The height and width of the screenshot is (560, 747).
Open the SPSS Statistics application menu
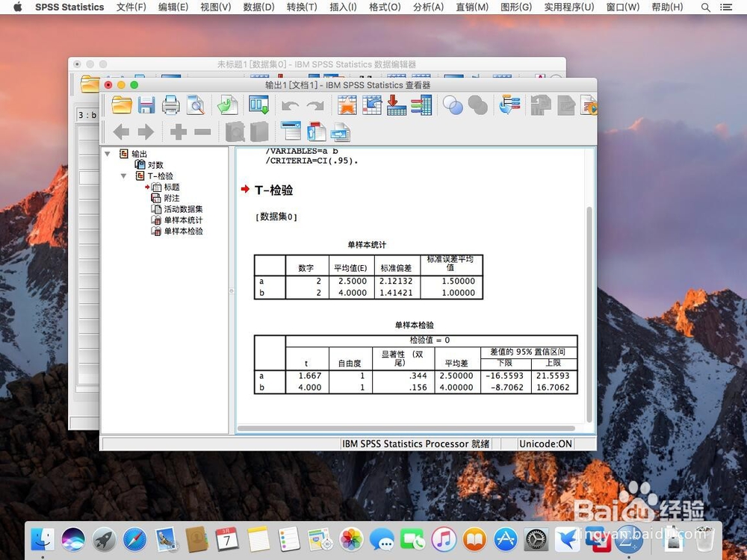(x=69, y=7)
